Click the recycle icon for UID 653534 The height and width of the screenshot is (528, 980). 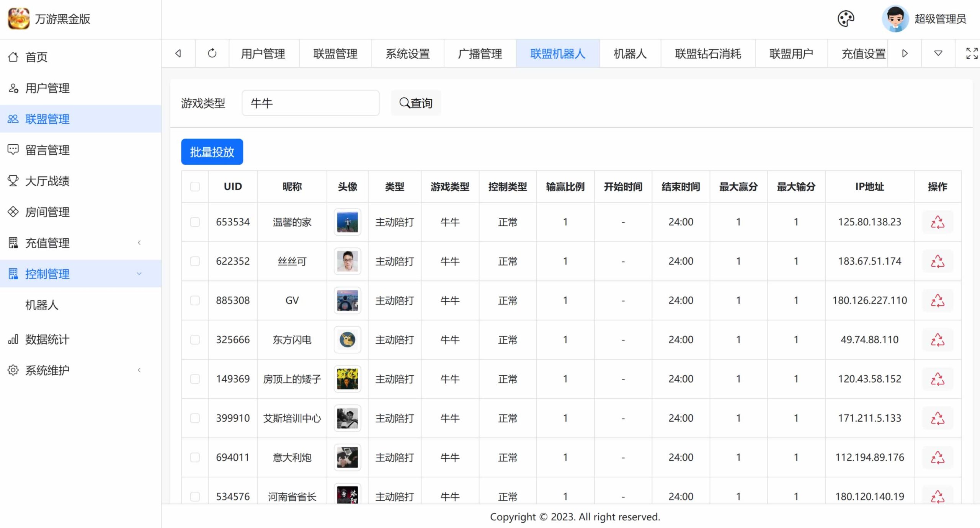pos(938,222)
